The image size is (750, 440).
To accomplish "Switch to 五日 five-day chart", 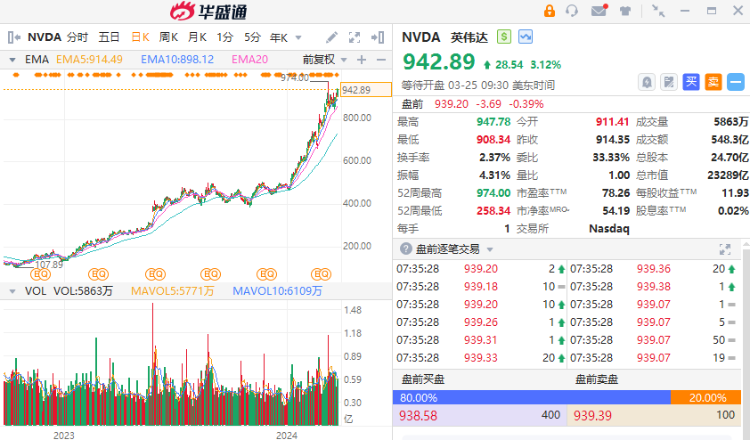I will [x=109, y=37].
